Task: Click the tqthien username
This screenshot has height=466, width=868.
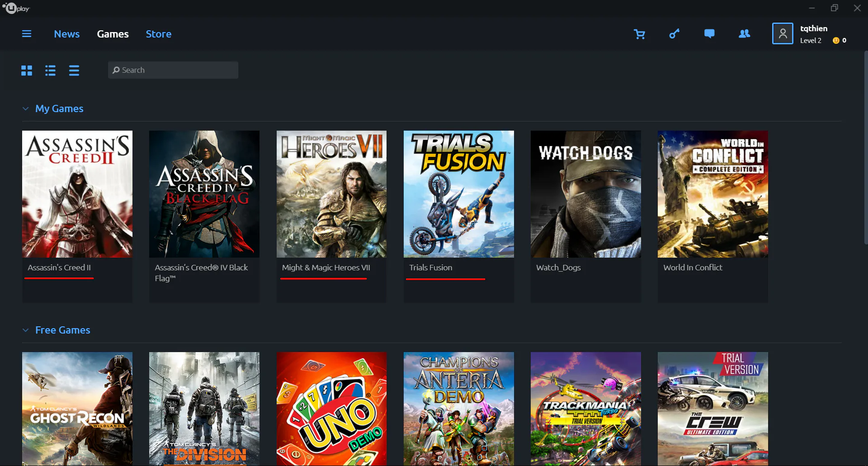Action: [x=814, y=28]
